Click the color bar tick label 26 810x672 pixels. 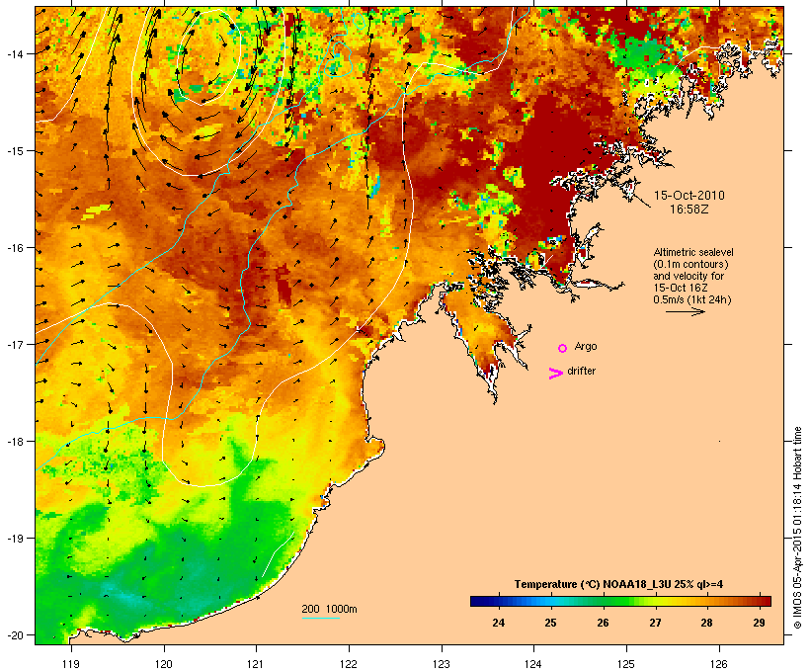click(x=603, y=623)
